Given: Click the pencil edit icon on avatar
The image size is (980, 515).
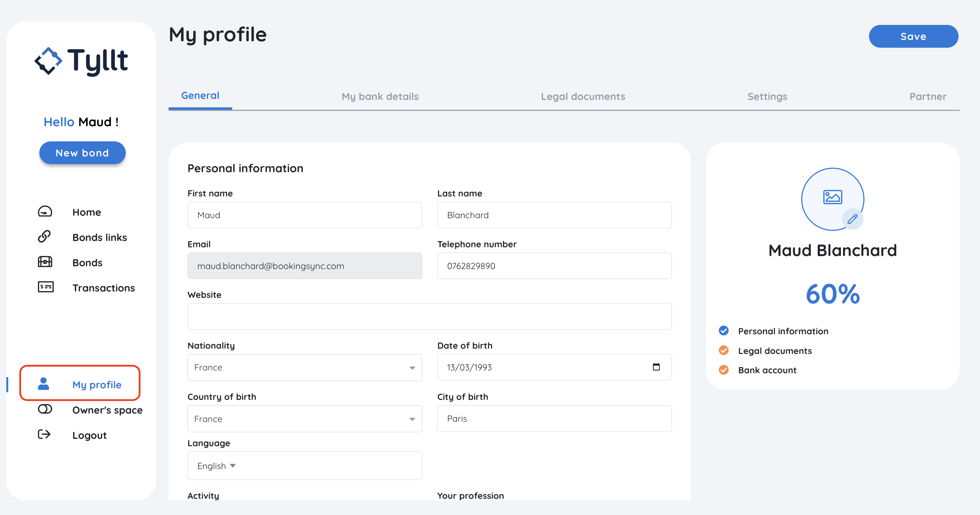Looking at the screenshot, I should [852, 219].
